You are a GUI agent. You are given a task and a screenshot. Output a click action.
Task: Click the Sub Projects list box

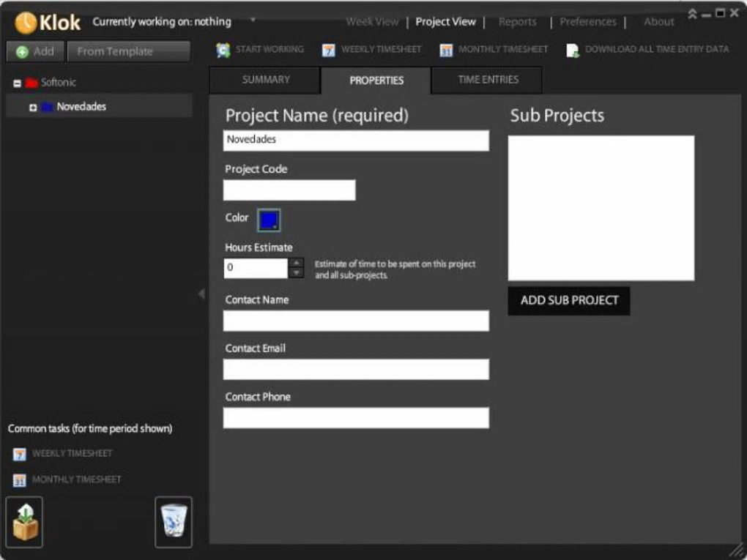tap(601, 208)
